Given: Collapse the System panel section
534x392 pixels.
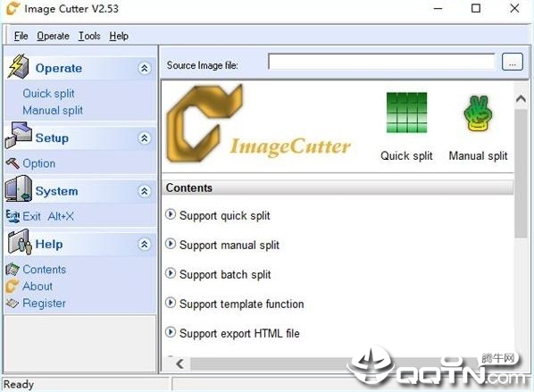Looking at the screenshot, I should [x=145, y=191].
